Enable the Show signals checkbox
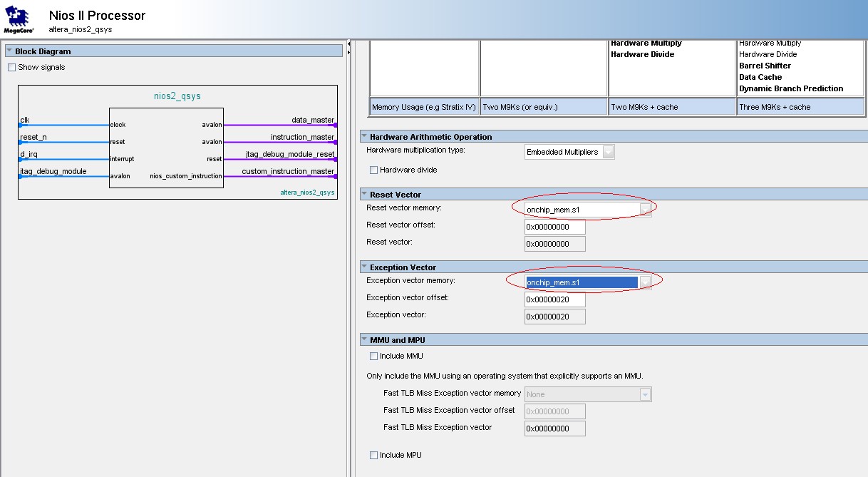This screenshot has width=868, height=477. pyautogui.click(x=11, y=68)
